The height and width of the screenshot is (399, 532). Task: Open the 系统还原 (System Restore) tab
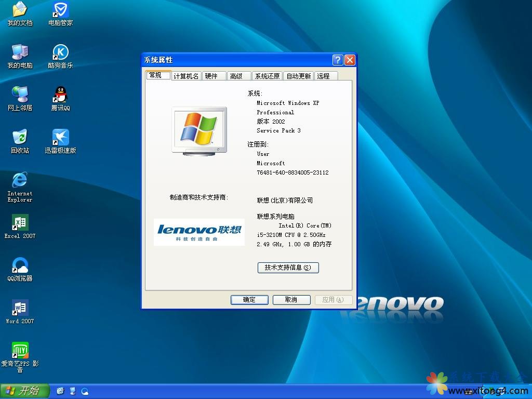click(x=267, y=75)
